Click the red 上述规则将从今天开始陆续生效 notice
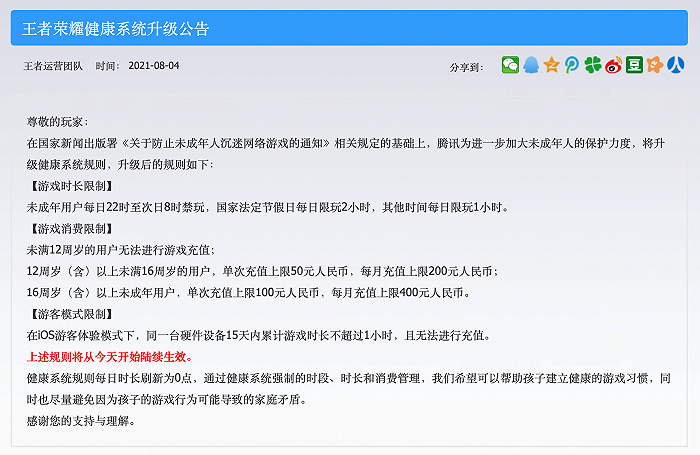 tap(110, 357)
